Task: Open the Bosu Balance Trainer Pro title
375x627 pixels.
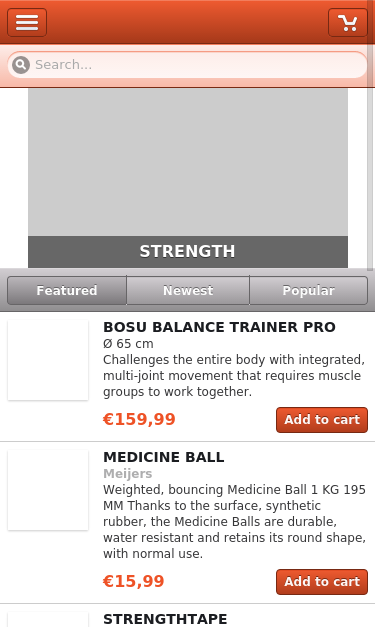Action: pos(219,327)
